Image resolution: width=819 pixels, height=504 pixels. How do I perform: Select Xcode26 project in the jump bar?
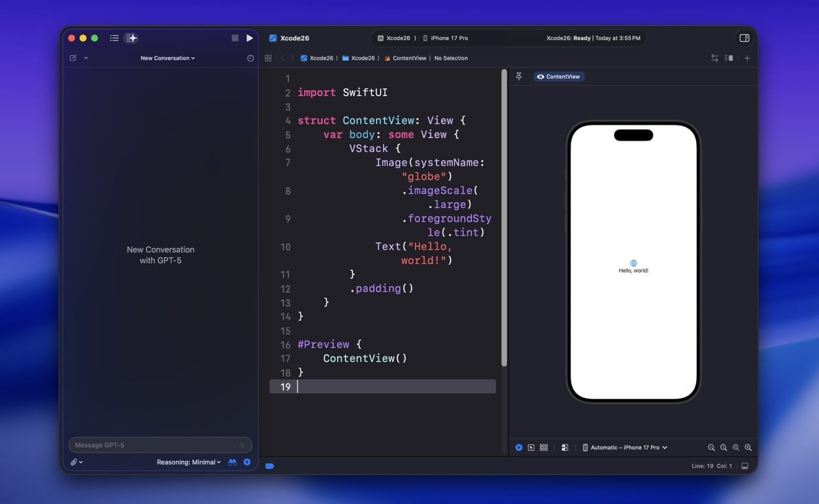[x=317, y=58]
